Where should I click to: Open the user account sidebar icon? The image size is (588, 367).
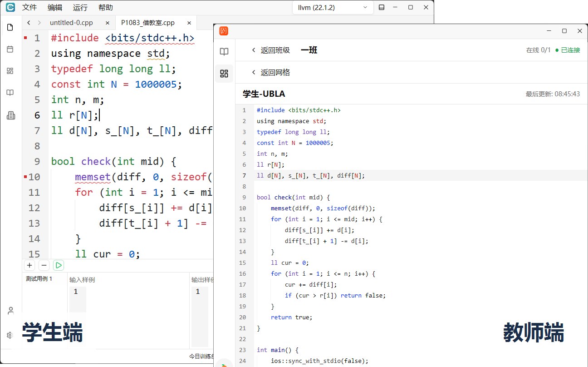[10, 311]
